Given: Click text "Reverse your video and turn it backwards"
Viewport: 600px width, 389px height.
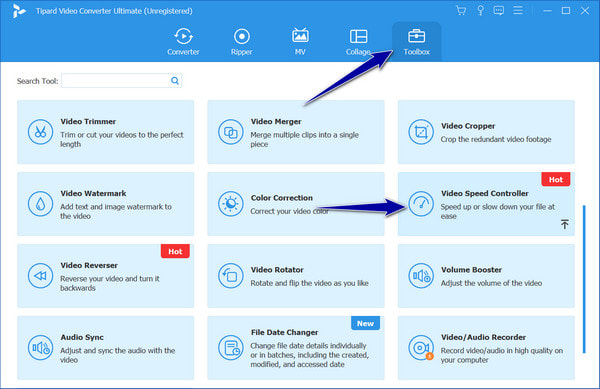Looking at the screenshot, I should 110,283.
